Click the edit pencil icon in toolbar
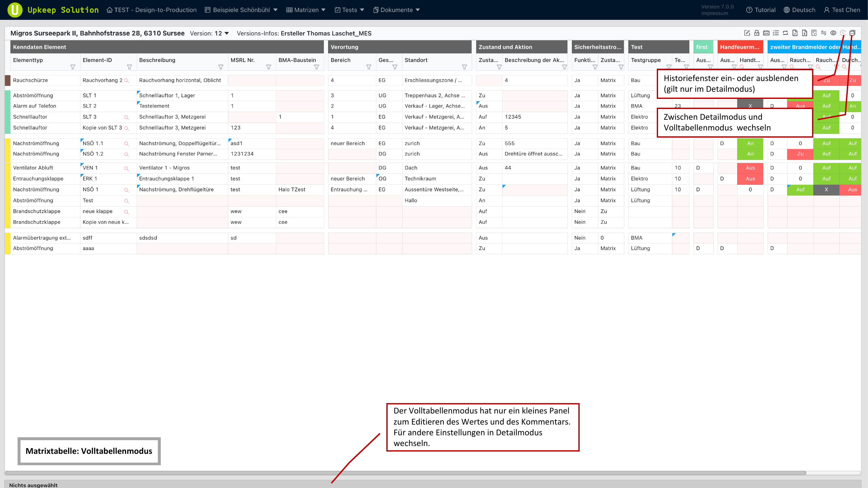The height and width of the screenshot is (488, 868). [x=747, y=33]
